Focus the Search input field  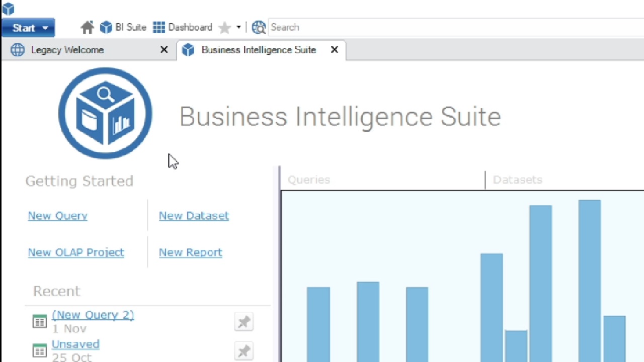click(x=453, y=28)
